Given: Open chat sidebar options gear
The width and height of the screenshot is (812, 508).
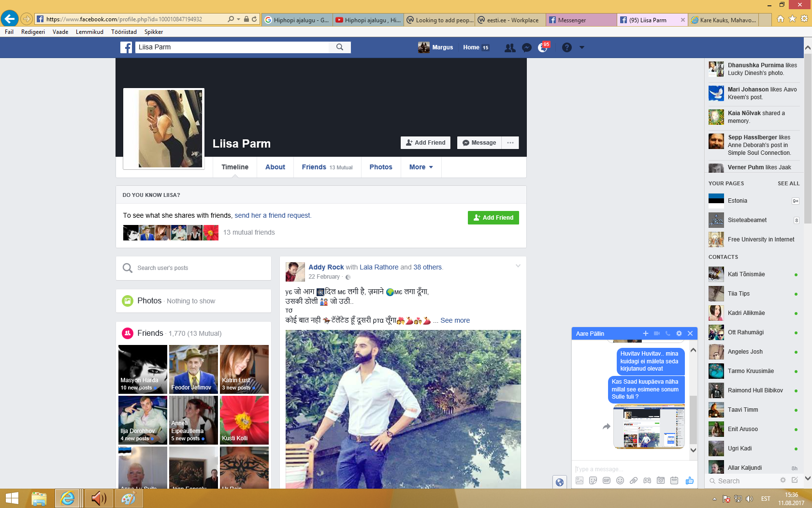Looking at the screenshot, I should tap(783, 480).
